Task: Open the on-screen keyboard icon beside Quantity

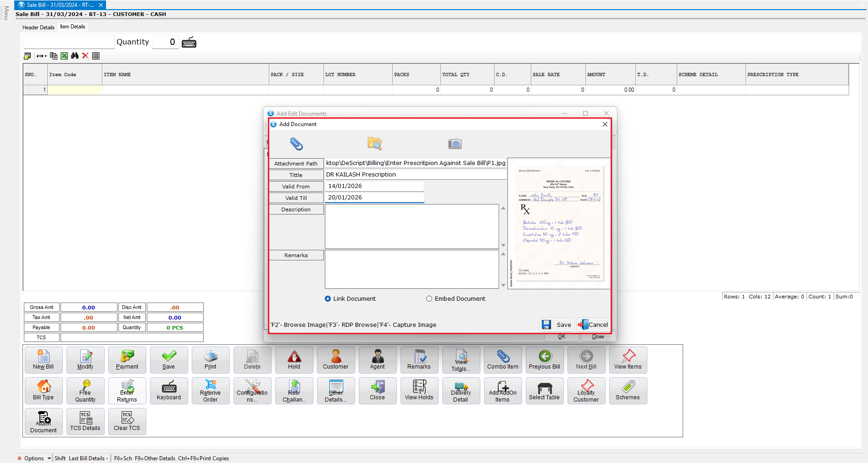Action: click(189, 43)
